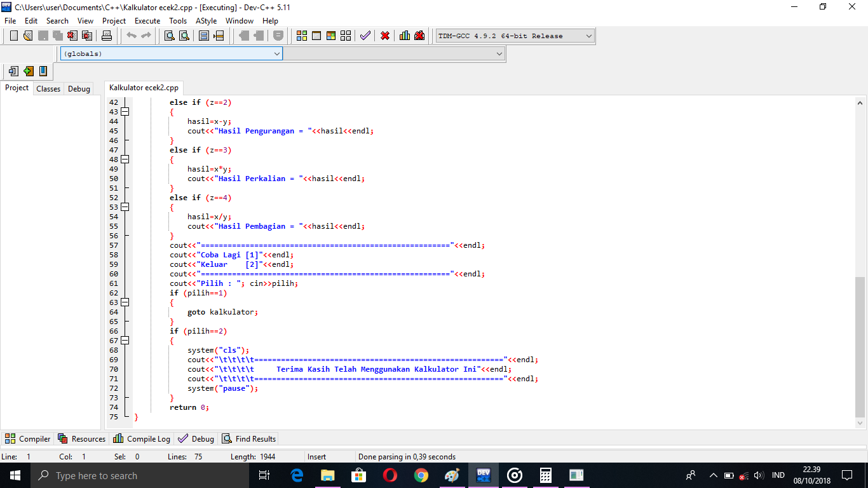Collapse the code block at line 48
This screenshot has height=488, width=868.
125,159
